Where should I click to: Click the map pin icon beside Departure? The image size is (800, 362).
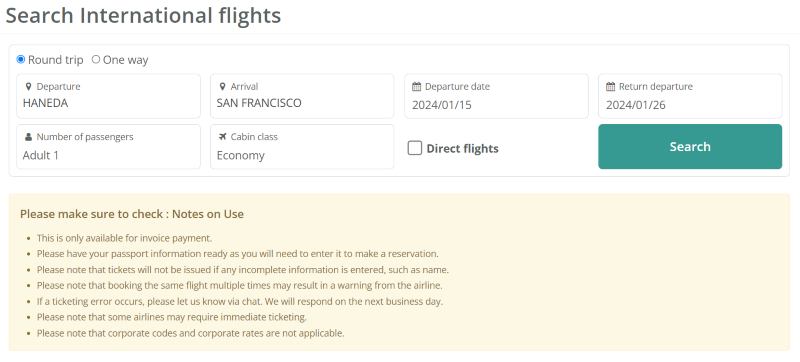pos(29,87)
